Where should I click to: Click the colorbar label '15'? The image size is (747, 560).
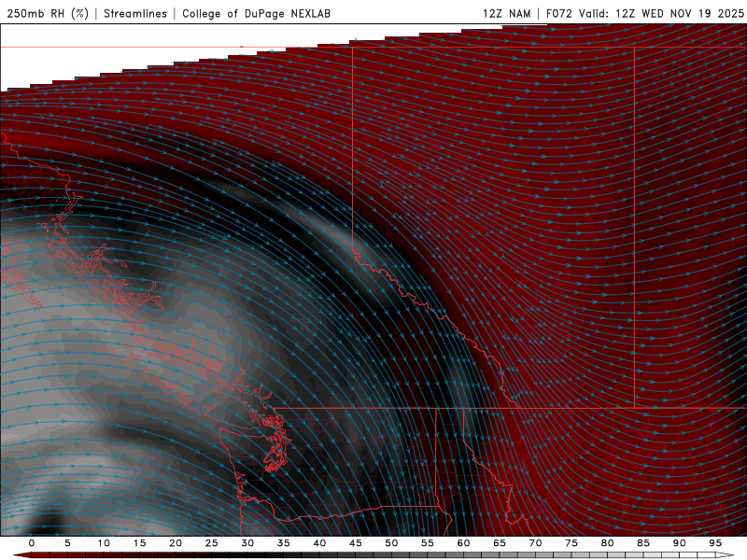coord(139,543)
